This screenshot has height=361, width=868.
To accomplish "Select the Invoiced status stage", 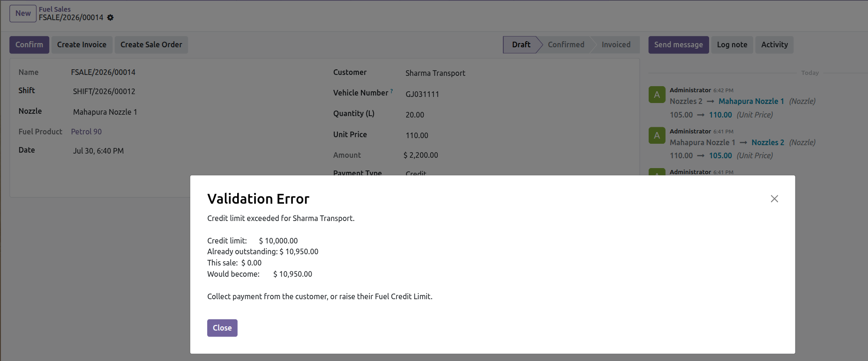I will [x=616, y=45].
